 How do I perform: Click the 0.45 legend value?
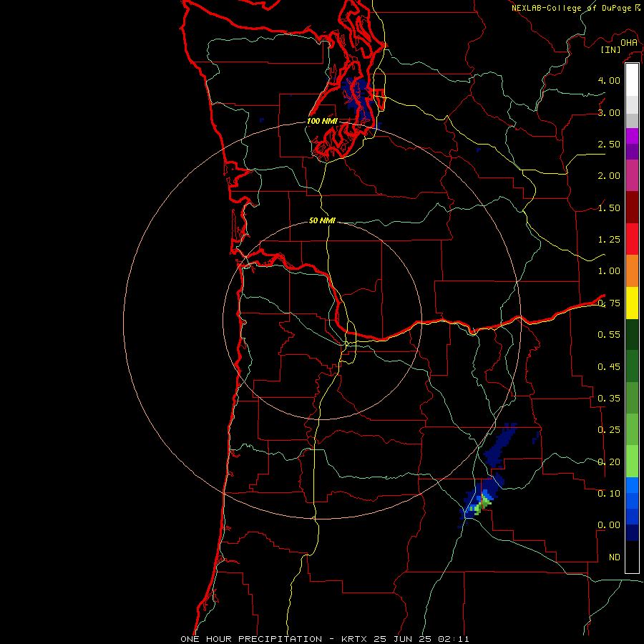click(609, 367)
